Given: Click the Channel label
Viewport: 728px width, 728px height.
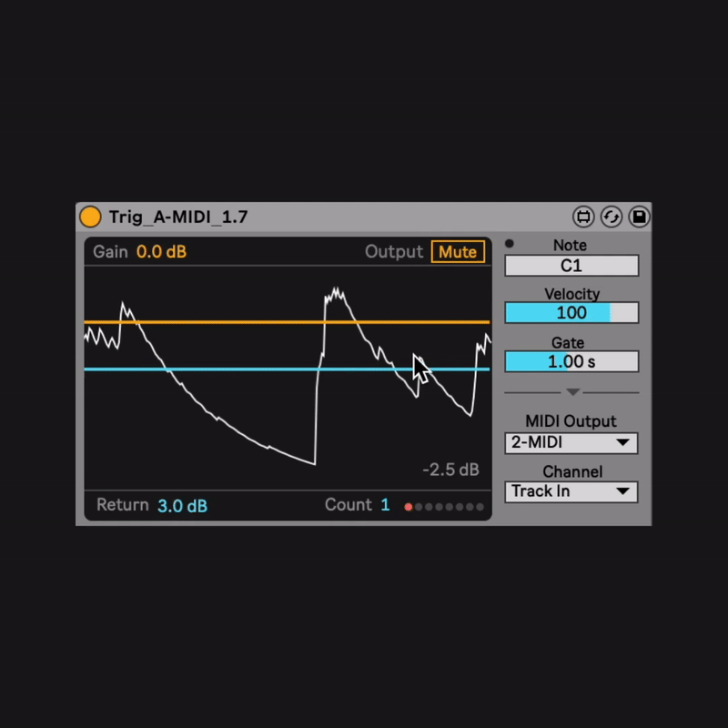Looking at the screenshot, I should click(572, 471).
